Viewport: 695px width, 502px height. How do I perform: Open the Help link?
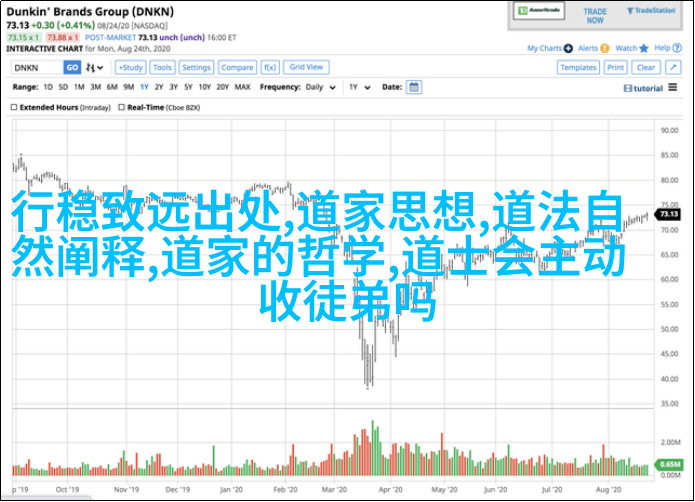point(663,48)
